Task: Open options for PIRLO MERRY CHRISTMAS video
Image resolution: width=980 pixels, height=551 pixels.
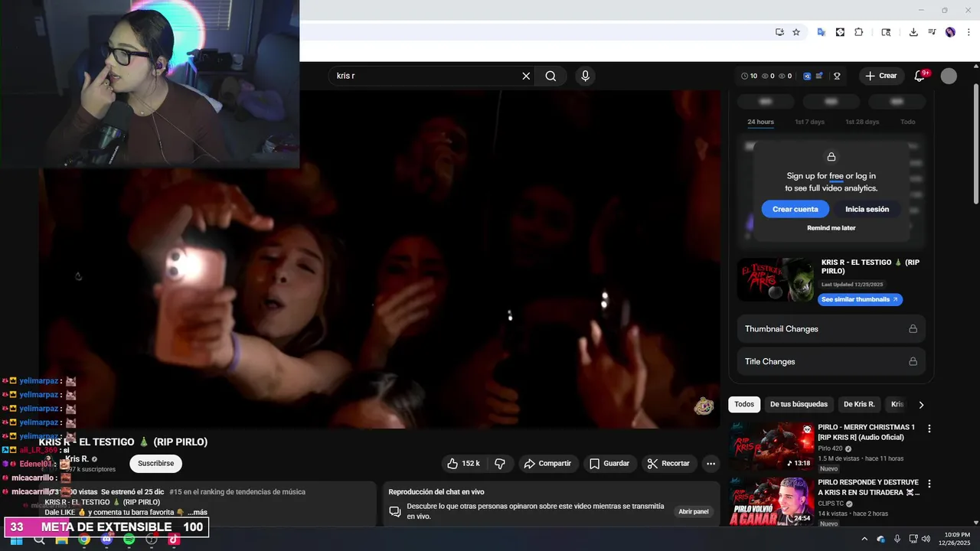Action: point(929,429)
